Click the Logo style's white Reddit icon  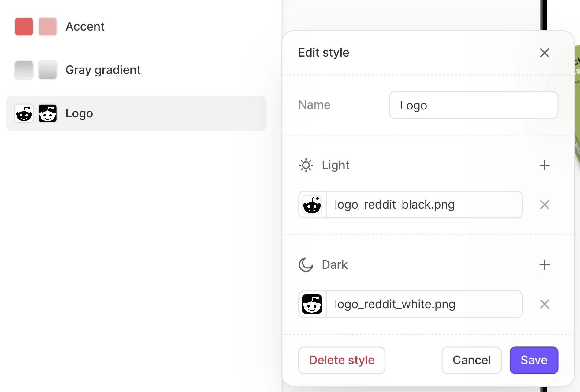point(47,113)
